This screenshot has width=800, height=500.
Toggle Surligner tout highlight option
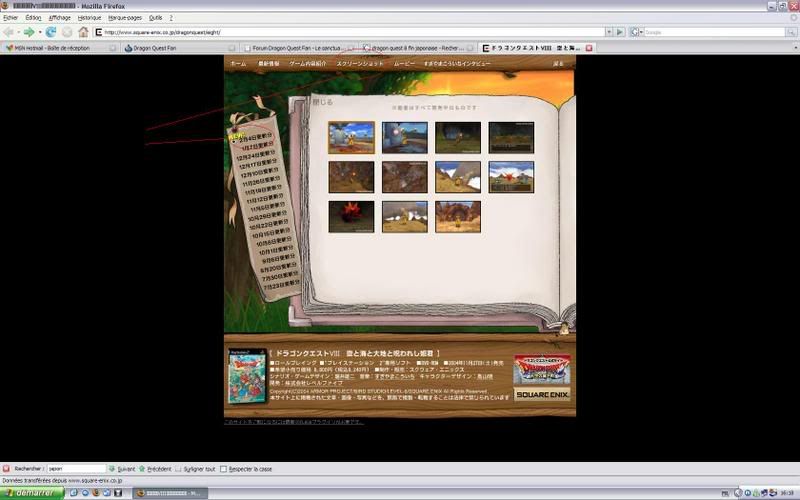(195, 468)
